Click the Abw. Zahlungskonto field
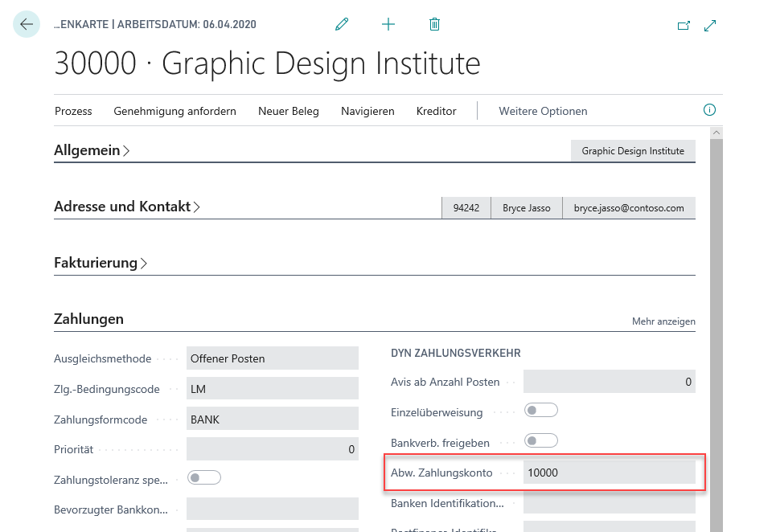Screen dimensions: 776x532 tap(609, 473)
